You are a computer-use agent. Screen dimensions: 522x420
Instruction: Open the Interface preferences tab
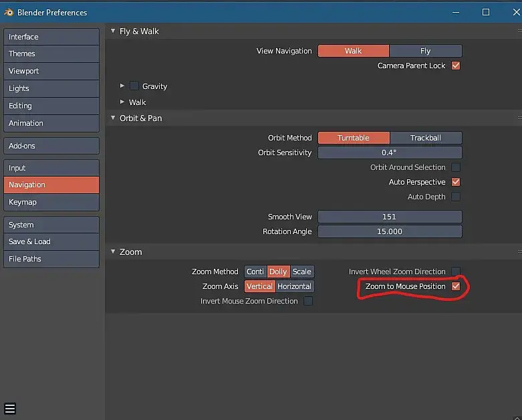51,37
